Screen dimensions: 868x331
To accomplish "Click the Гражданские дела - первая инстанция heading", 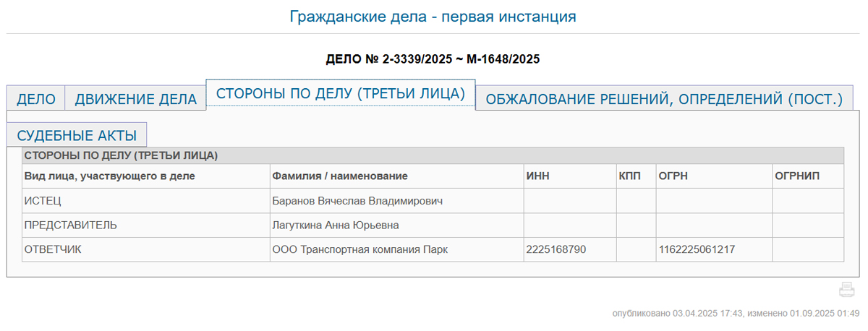I will pyautogui.click(x=433, y=16).
